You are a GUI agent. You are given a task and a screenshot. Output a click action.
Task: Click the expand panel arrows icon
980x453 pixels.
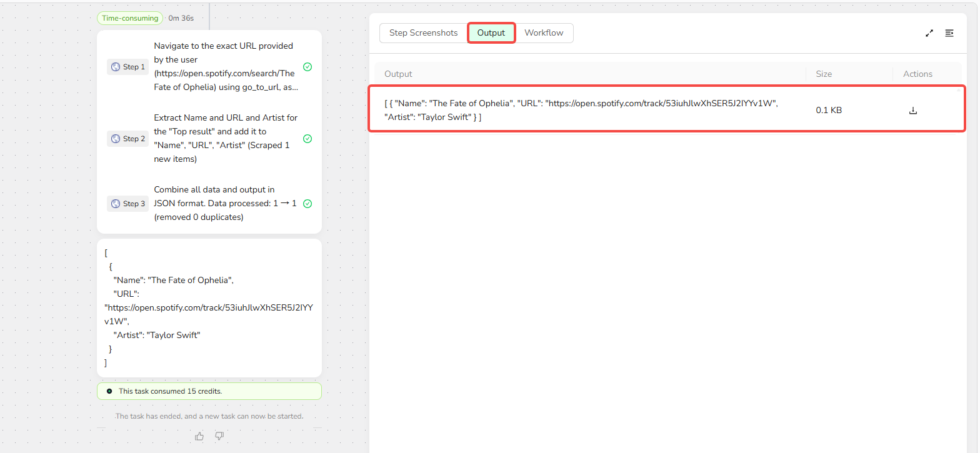tap(929, 33)
